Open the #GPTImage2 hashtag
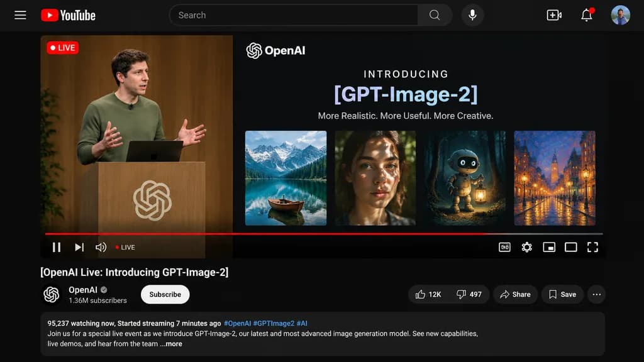The width and height of the screenshot is (644, 362). pos(274,324)
